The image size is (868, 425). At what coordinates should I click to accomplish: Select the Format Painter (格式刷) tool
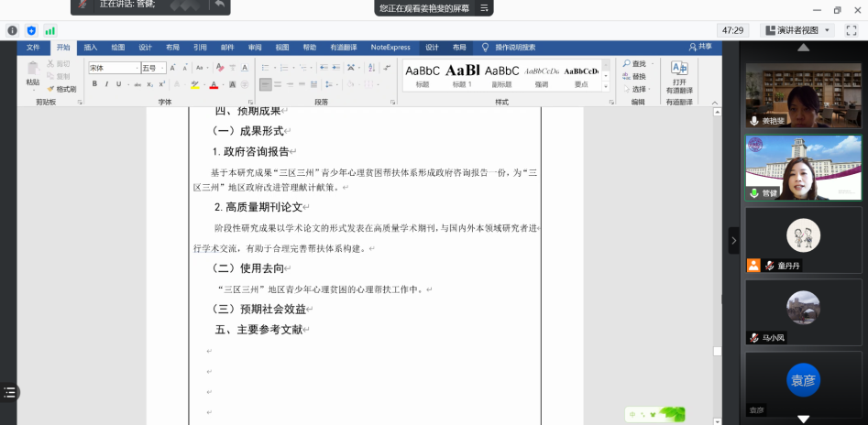[61, 89]
